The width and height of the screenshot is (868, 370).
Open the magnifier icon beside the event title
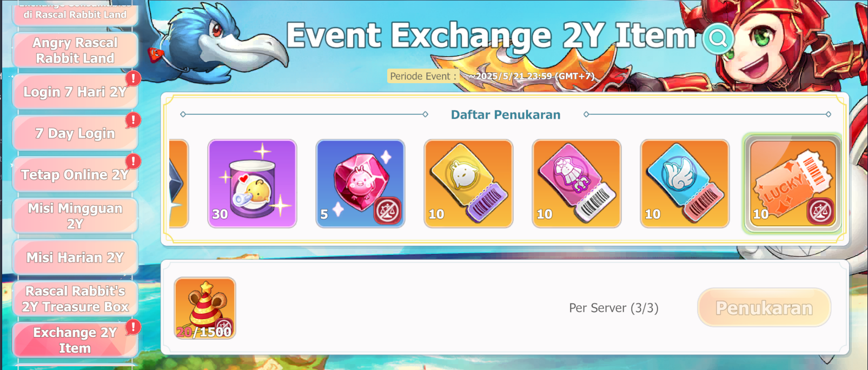click(718, 38)
